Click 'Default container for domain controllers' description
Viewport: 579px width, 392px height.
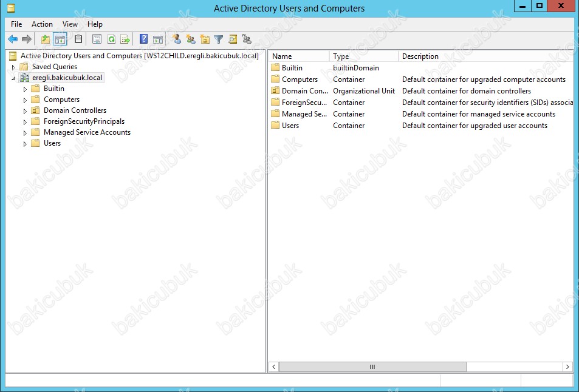point(467,90)
